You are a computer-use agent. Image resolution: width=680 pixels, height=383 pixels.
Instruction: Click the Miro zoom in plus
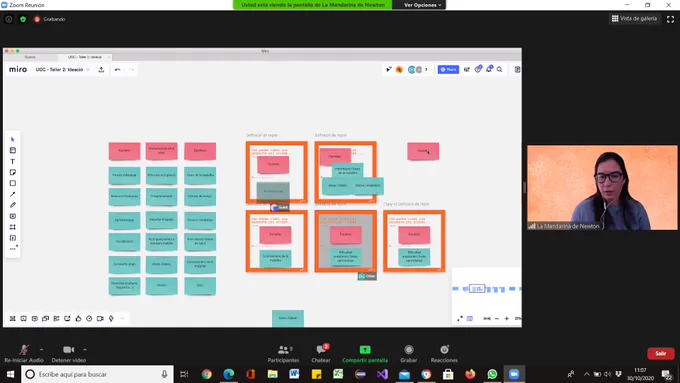[x=507, y=318]
